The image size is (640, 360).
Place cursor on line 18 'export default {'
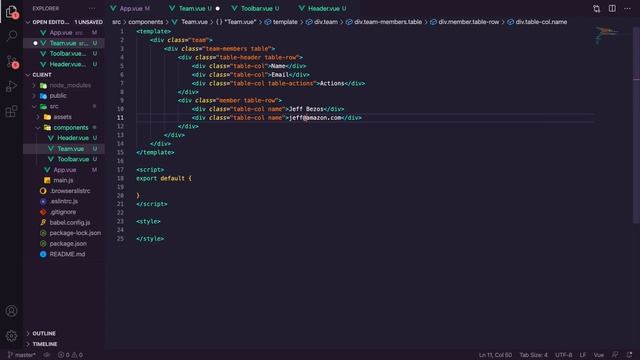(164, 178)
